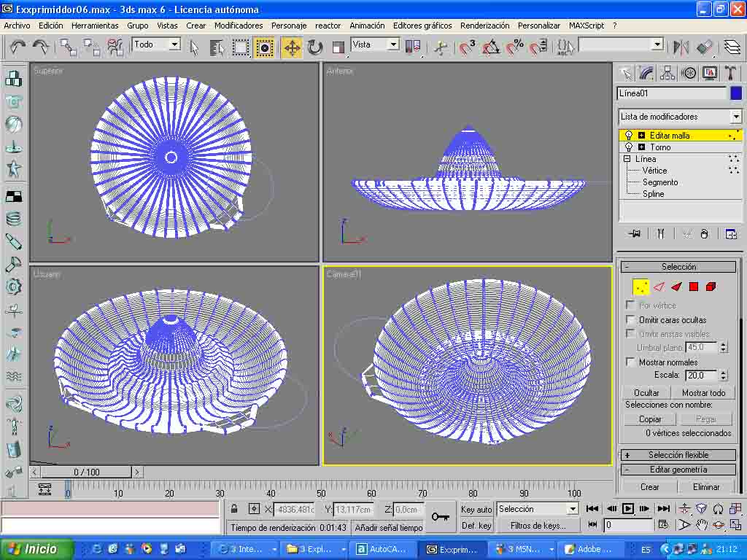Open the Selección key filter dropdown
This screenshot has width=747, height=560.
(573, 509)
